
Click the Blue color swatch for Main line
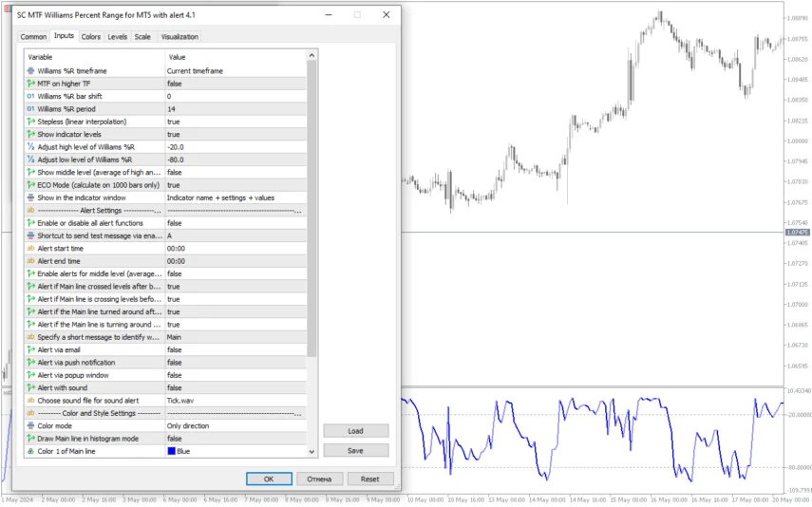tap(172, 451)
